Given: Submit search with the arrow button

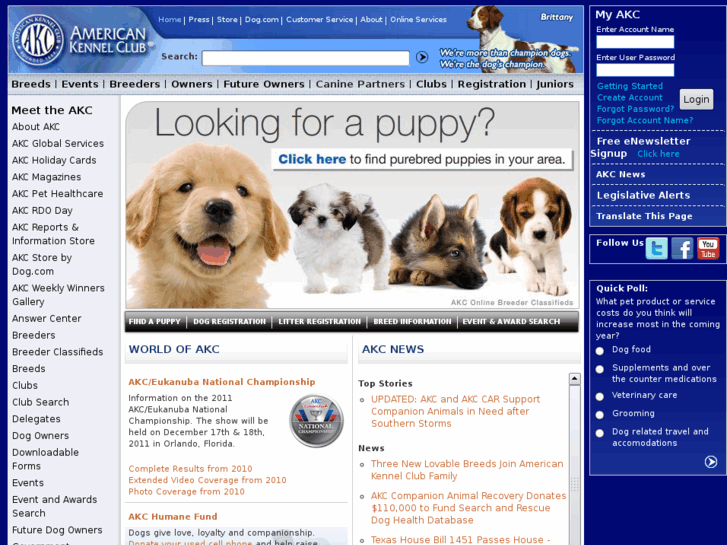Looking at the screenshot, I should click(421, 57).
